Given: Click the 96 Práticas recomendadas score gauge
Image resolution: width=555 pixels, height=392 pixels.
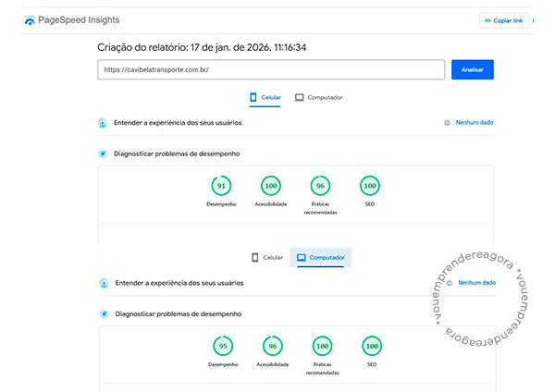Looking at the screenshot, I should (320, 186).
